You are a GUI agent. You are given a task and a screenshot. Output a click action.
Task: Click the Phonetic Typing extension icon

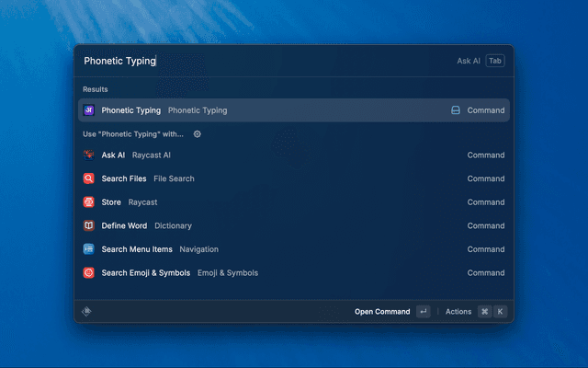tap(89, 110)
